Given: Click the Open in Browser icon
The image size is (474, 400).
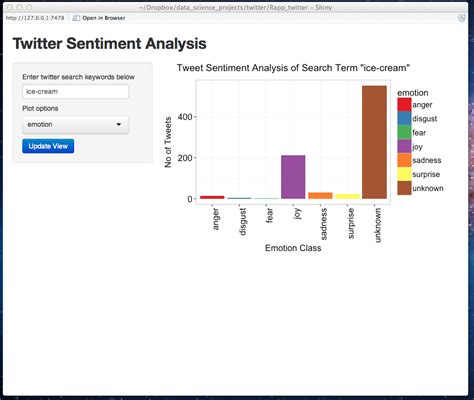Looking at the screenshot, I should [x=76, y=18].
